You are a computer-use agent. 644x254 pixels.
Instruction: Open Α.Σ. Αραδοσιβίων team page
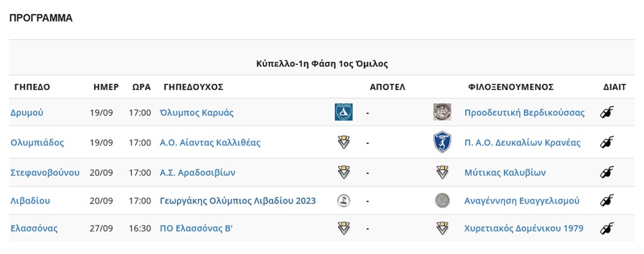tap(198, 173)
